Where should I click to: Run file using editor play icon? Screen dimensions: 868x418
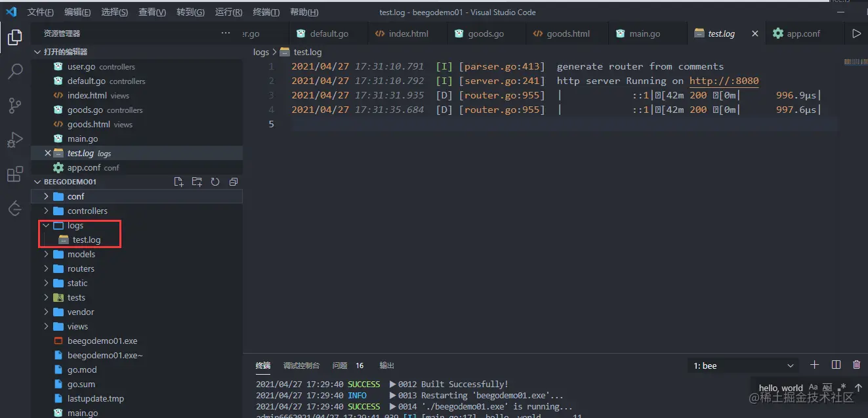(856, 33)
